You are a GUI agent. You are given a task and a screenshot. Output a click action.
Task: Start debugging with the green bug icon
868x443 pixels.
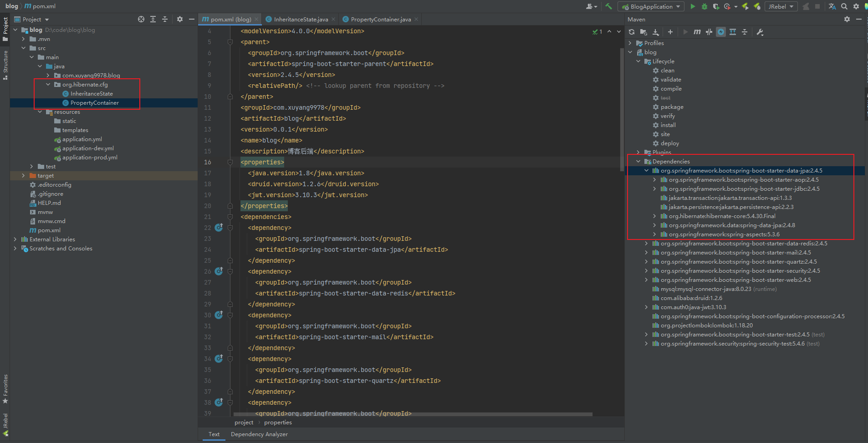[705, 6]
